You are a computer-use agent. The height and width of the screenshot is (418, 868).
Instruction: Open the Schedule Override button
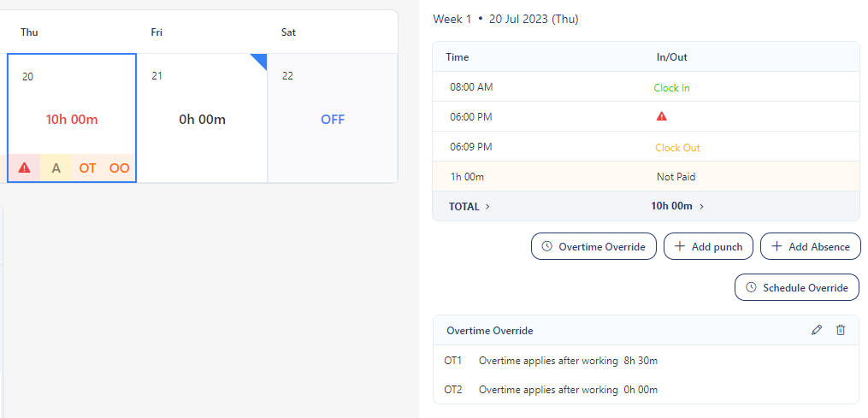pos(796,288)
